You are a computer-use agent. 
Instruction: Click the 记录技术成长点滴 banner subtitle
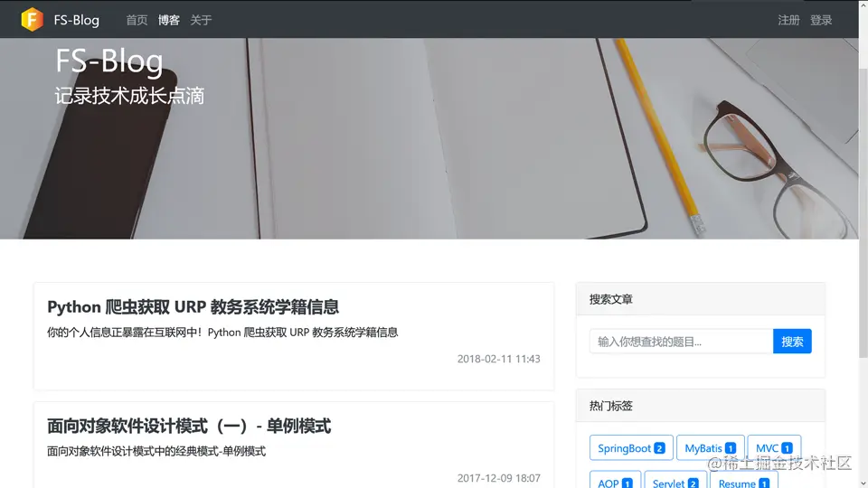point(129,96)
